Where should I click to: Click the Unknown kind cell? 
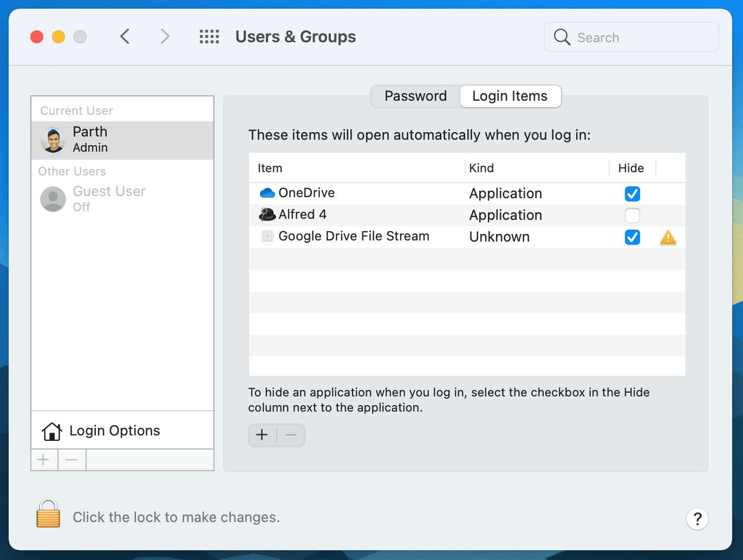499,237
